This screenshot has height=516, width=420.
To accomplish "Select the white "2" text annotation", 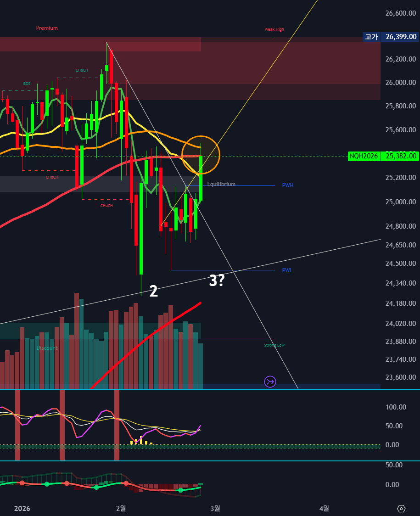I will click(153, 291).
